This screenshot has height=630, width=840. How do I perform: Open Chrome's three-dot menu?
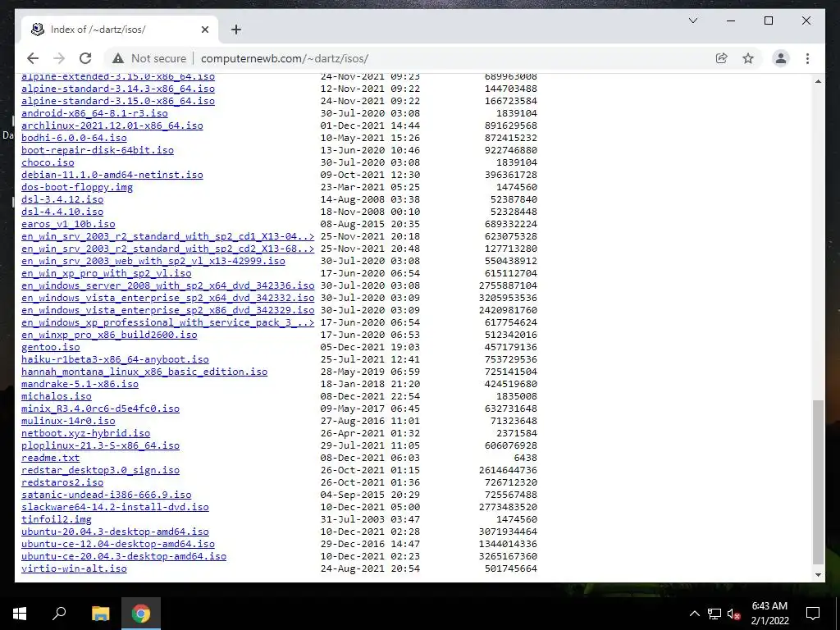click(x=807, y=58)
